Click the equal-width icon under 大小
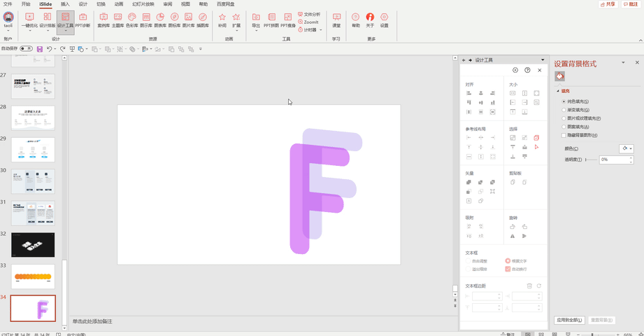 coord(513,93)
